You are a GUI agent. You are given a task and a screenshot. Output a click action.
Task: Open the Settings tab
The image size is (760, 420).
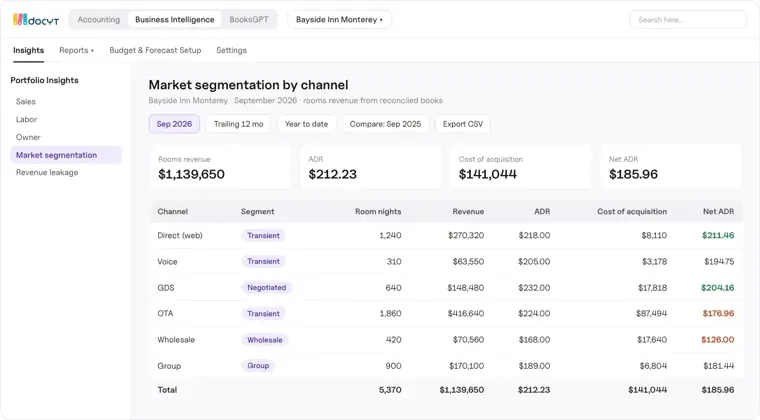coord(231,50)
